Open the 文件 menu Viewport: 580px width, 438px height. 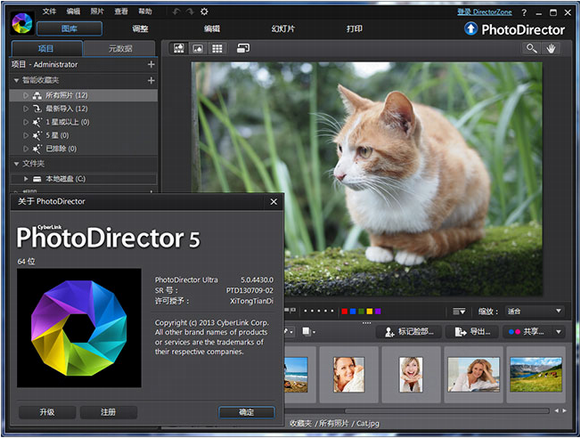(49, 11)
